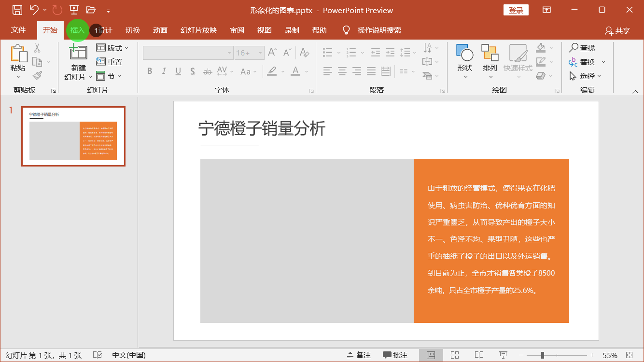Image resolution: width=644 pixels, height=362 pixels.
Task: Click the Format Painter brush icon
Action: 37,75
